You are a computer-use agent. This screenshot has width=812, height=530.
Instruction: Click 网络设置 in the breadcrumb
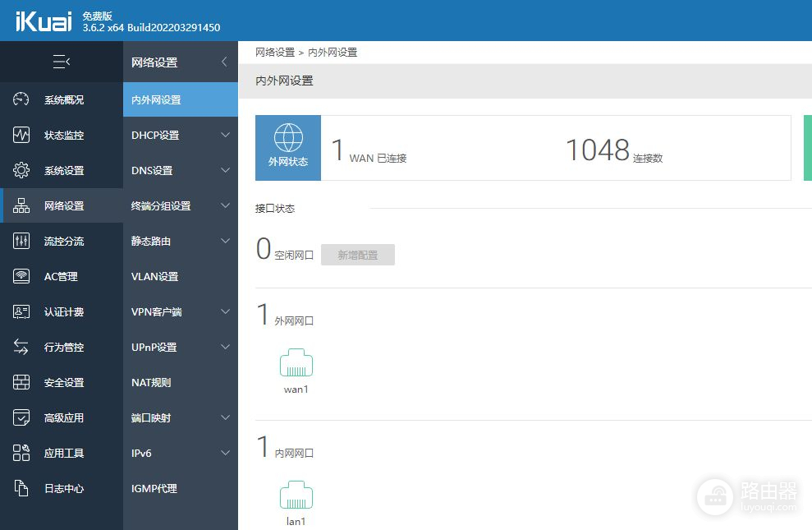tap(274, 52)
